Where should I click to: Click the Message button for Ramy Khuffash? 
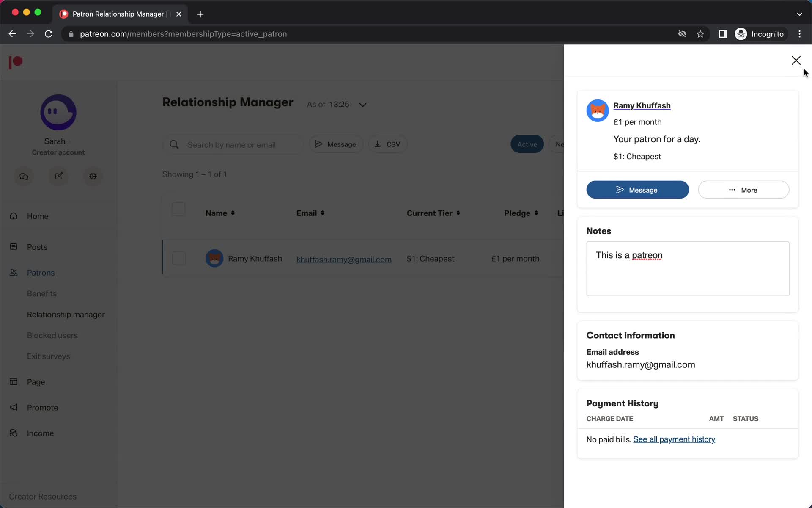point(637,190)
